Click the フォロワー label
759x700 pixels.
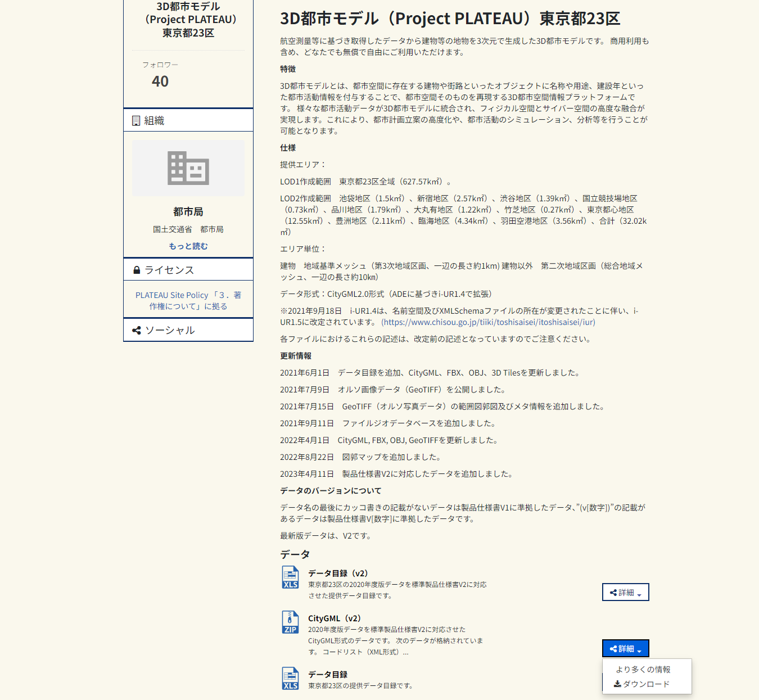pyautogui.click(x=160, y=65)
